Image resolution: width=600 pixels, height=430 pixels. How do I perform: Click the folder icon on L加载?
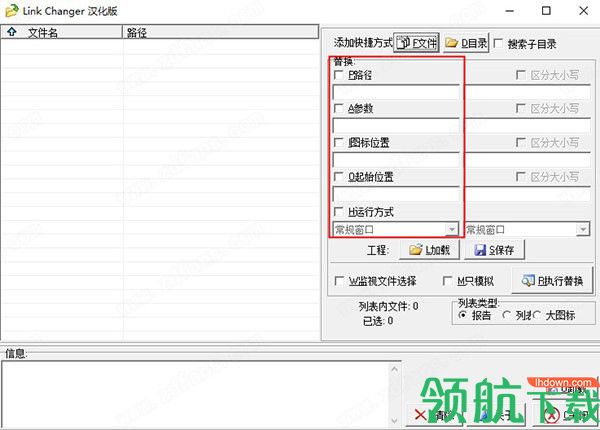tap(416, 250)
